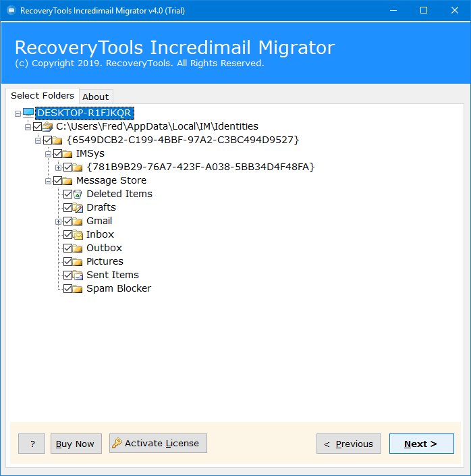471x476 pixels.
Task: Click the Inbox envelope folder icon
Action: click(x=78, y=235)
